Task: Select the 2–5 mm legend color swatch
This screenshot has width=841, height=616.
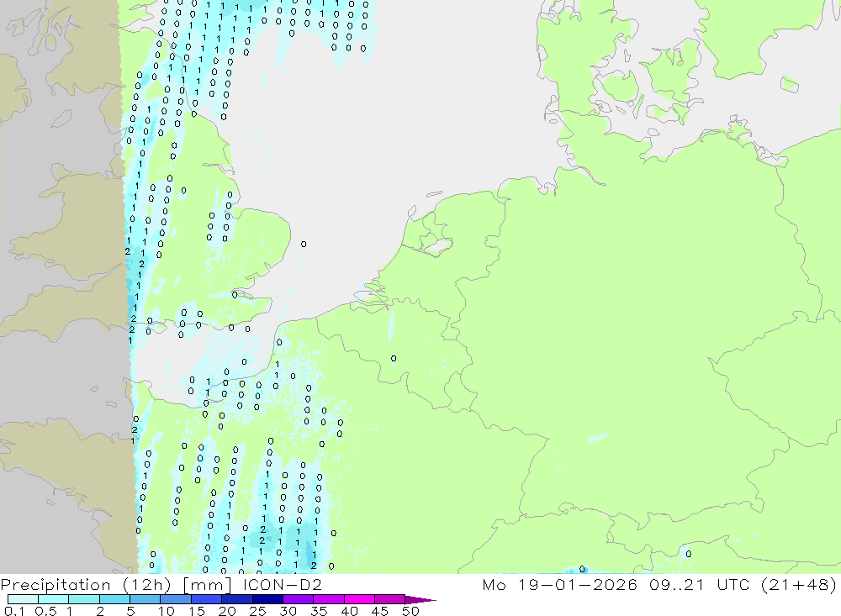Action: click(x=114, y=599)
